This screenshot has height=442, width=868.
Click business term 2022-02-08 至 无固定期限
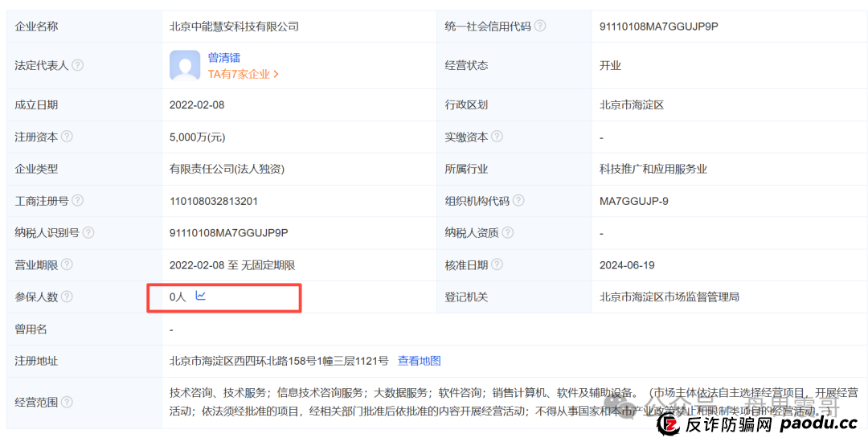pos(232,265)
